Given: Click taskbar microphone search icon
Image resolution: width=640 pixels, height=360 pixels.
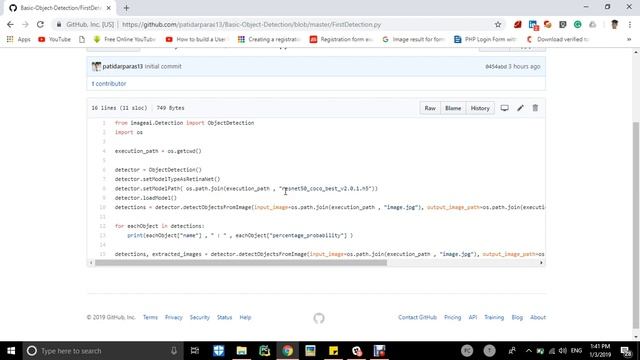Looking at the screenshot, I should (174, 351).
